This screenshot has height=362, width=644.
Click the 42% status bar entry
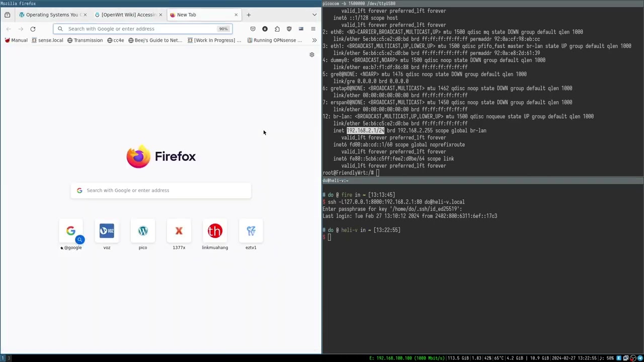(488, 358)
